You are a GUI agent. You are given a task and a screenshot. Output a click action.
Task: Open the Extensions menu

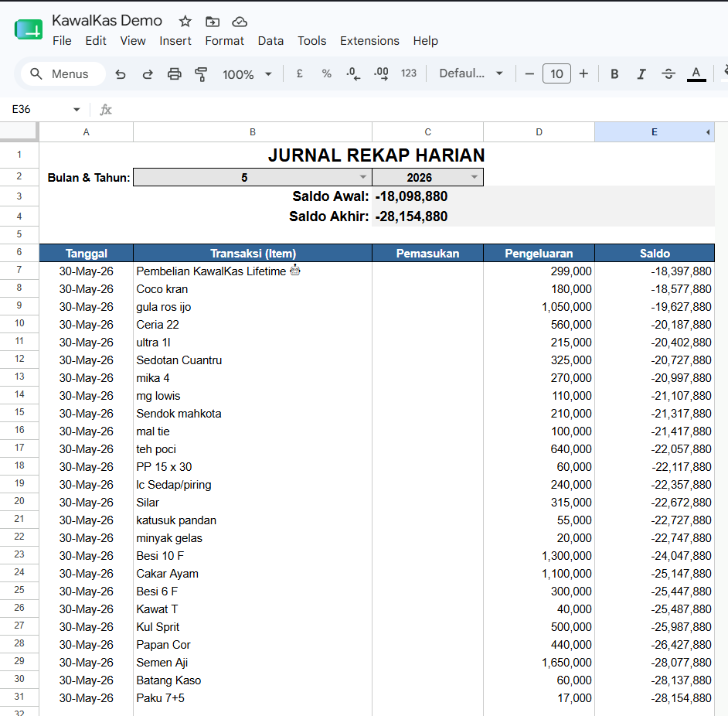click(x=369, y=41)
